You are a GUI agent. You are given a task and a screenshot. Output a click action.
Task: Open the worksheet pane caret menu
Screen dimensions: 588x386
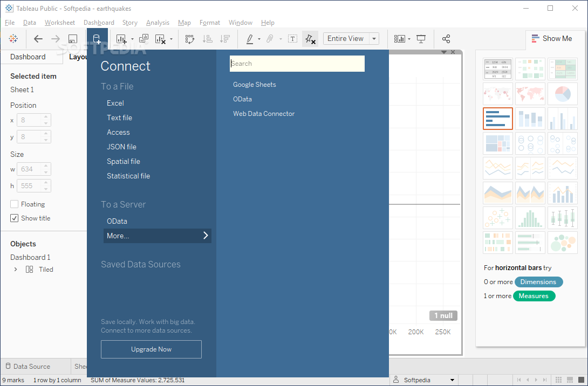444,52
